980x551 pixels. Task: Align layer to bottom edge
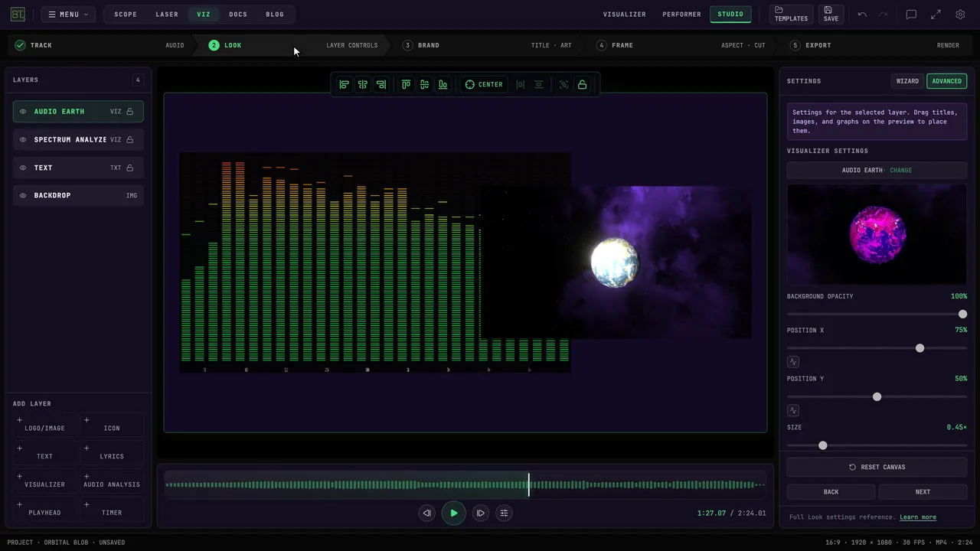[443, 84]
